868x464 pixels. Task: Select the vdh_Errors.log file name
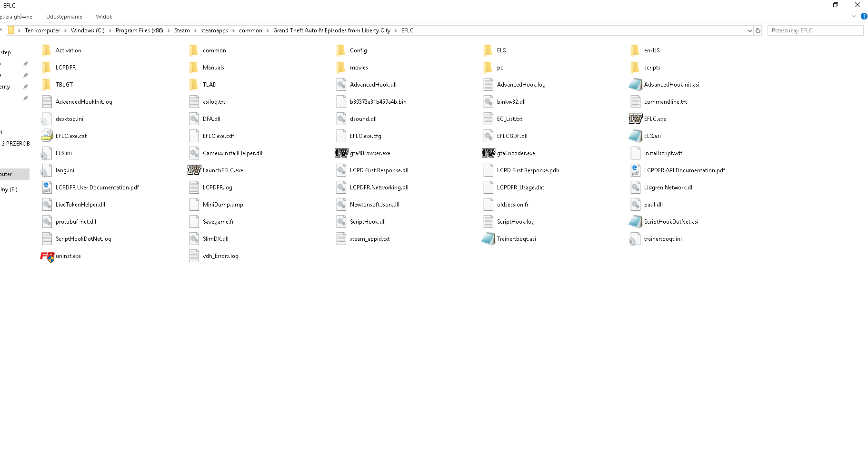coord(220,256)
